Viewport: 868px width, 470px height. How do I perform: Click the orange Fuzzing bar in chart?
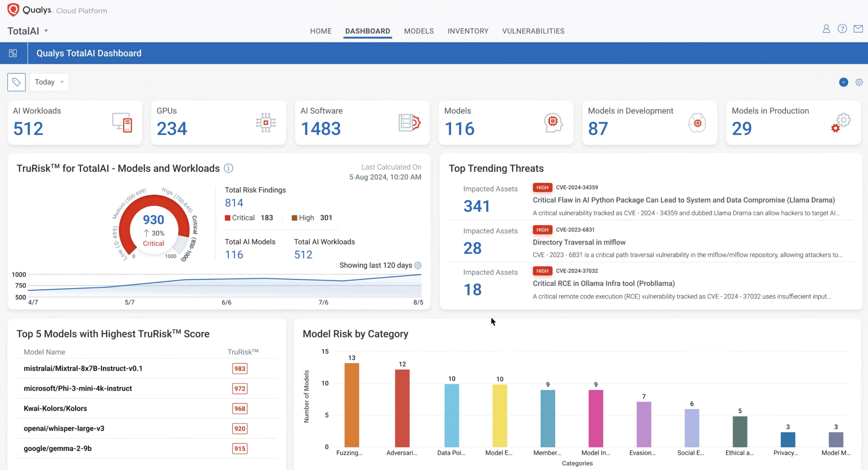coord(352,404)
